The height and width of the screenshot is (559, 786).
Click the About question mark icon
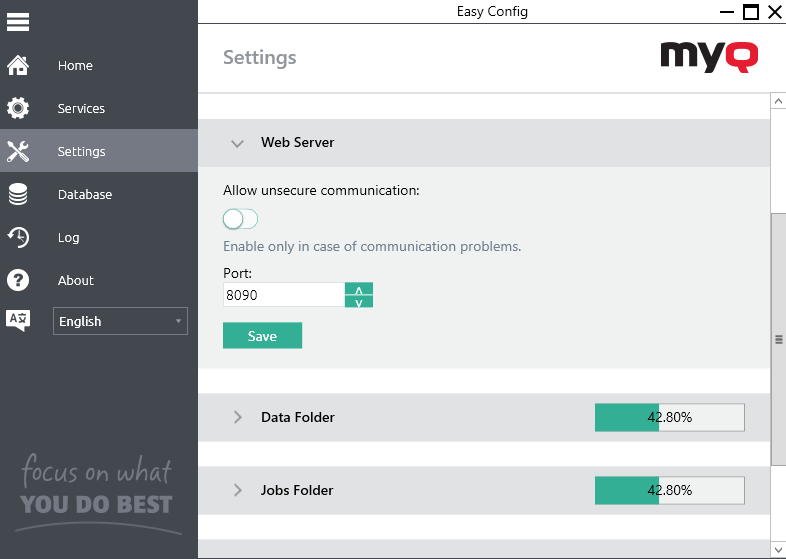18,281
